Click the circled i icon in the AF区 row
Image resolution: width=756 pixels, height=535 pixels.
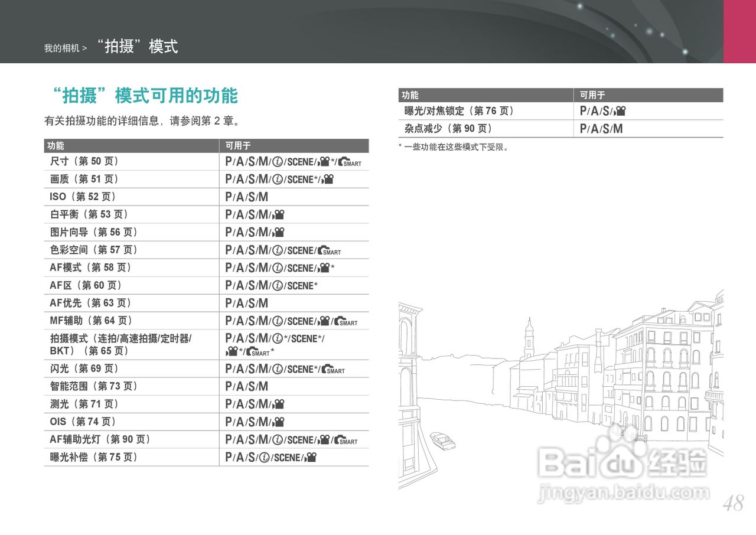pos(277,286)
